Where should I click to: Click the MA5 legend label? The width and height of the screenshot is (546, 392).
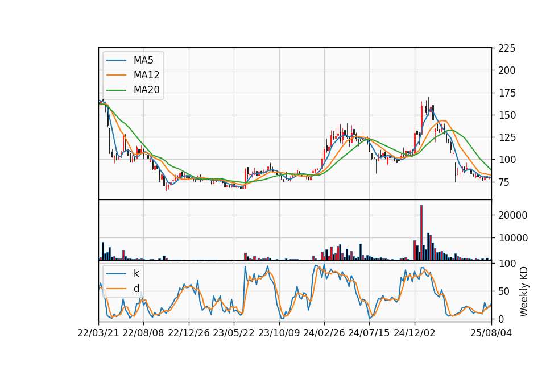143,60
